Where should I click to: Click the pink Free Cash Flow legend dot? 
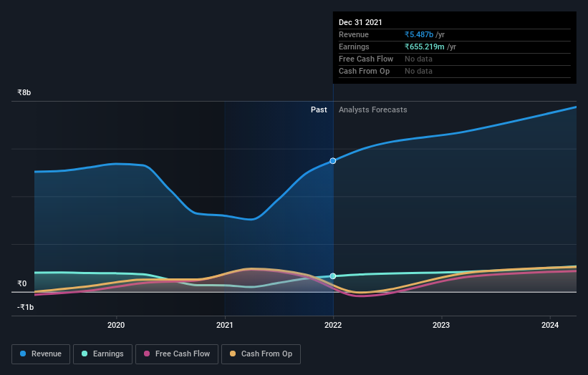pos(147,354)
